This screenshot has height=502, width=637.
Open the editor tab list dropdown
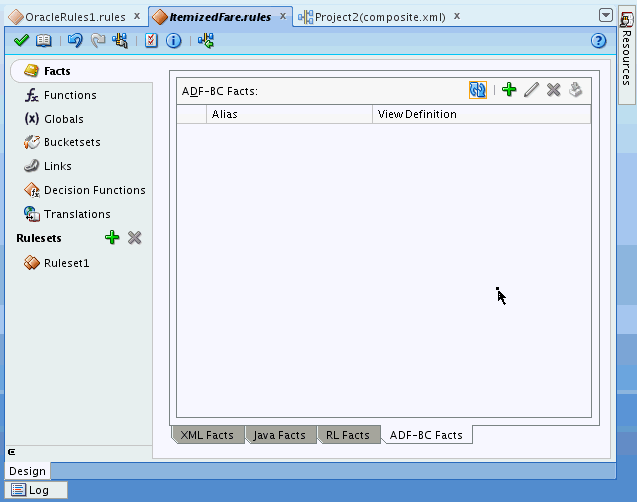(606, 15)
